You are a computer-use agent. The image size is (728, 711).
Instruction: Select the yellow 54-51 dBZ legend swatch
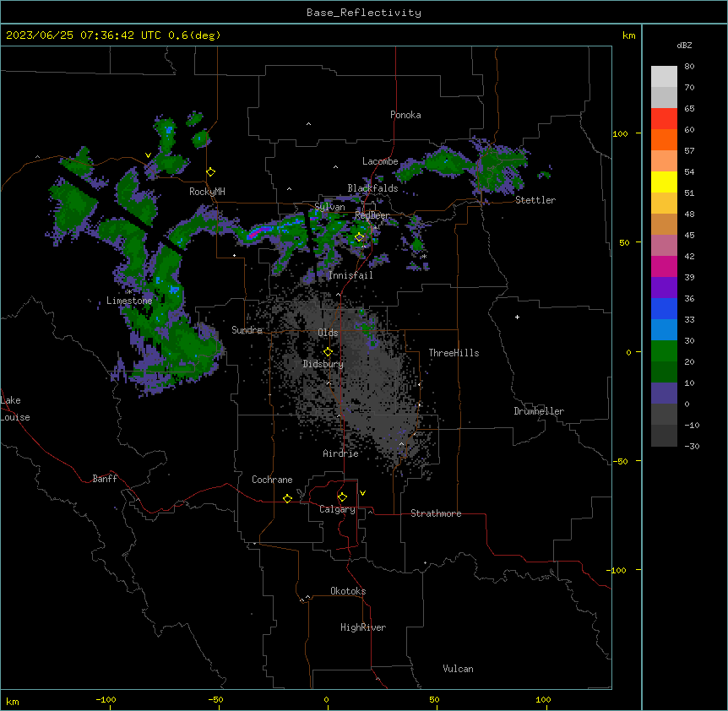point(664,182)
